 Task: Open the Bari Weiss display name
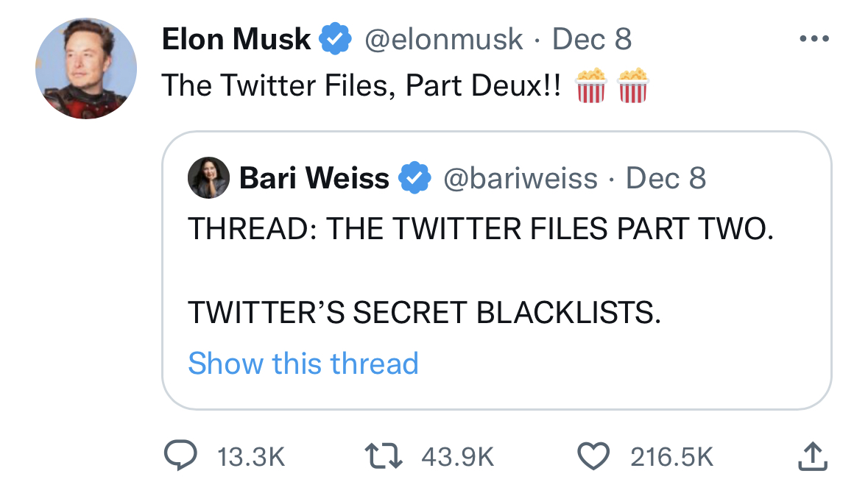pyautogui.click(x=314, y=177)
